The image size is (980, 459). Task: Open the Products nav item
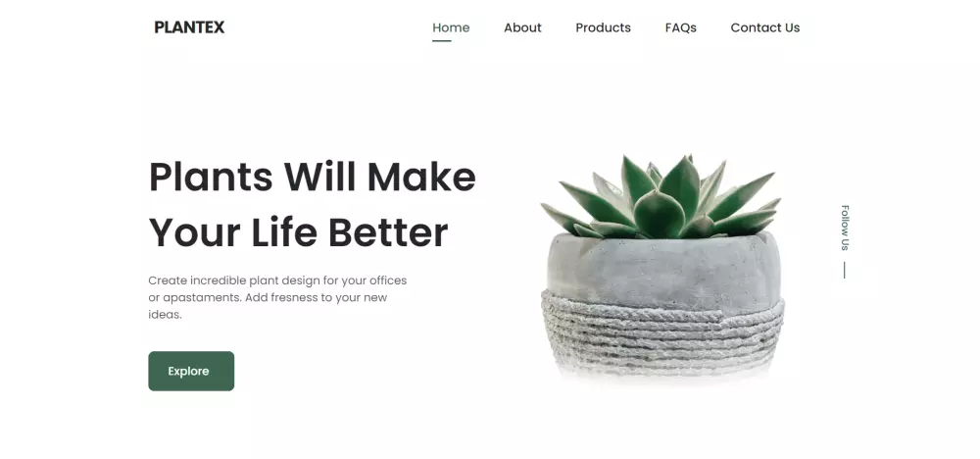[603, 27]
